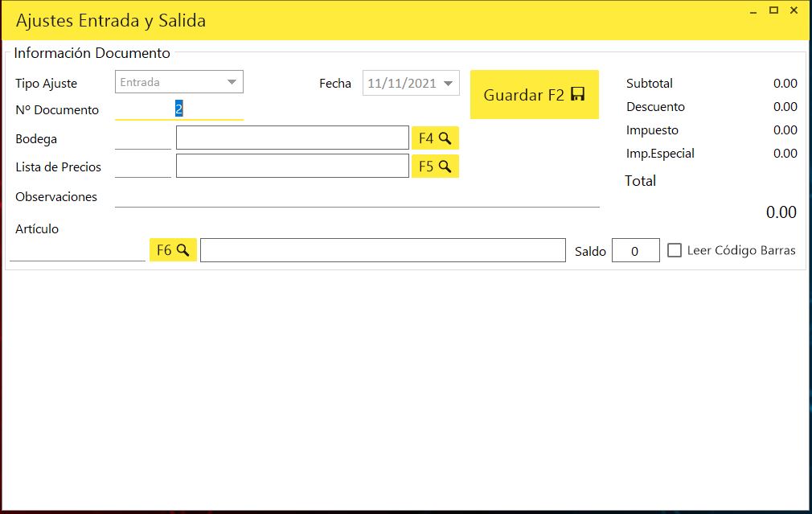
Task: Click the article description text box
Action: coord(383,250)
